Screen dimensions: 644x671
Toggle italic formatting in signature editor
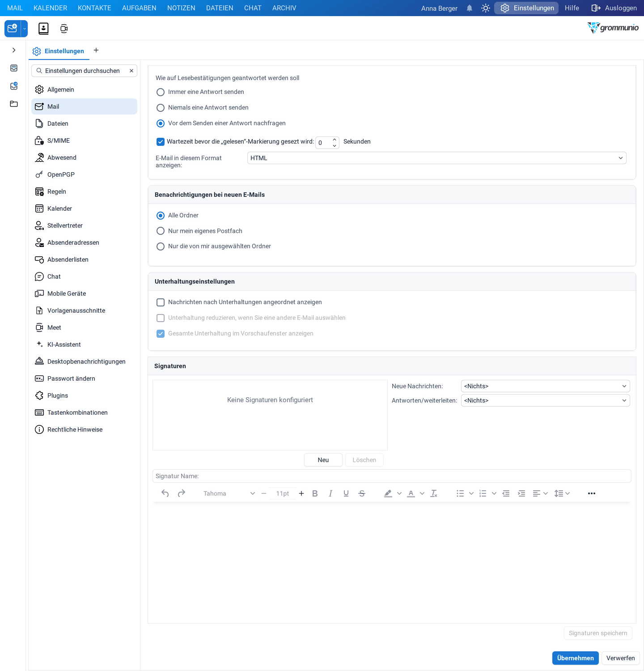pos(330,493)
